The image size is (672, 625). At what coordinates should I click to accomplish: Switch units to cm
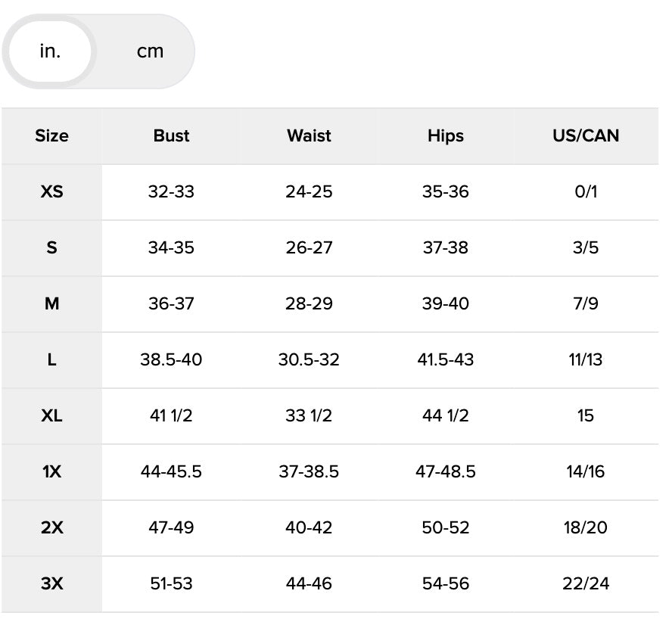coord(150,51)
